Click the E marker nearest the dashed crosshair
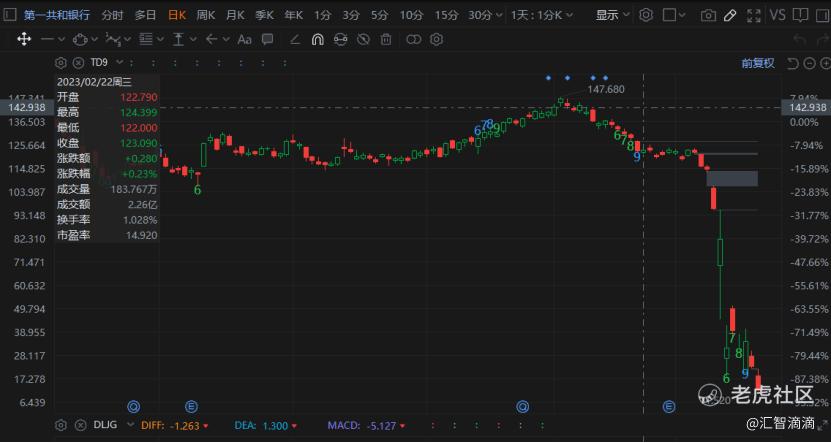 [x=669, y=406]
